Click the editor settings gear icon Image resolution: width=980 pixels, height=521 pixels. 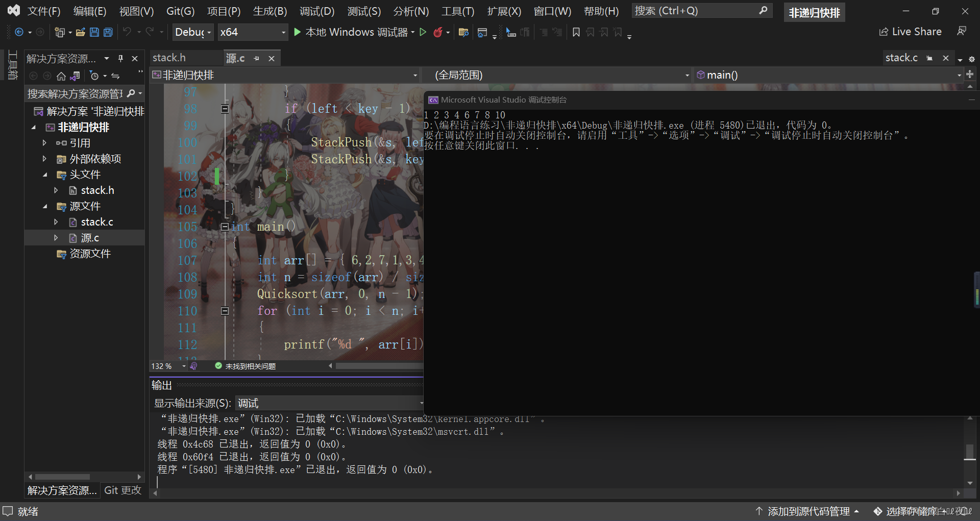pyautogui.click(x=972, y=59)
